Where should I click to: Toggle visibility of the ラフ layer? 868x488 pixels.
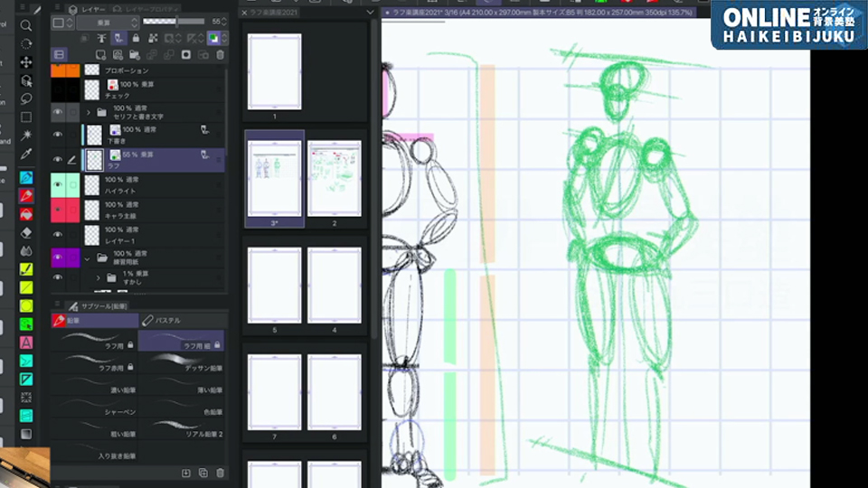pos(58,159)
